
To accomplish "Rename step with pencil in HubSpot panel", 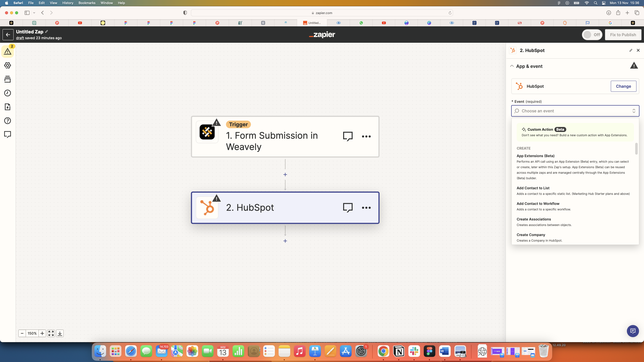I will [x=631, y=50].
